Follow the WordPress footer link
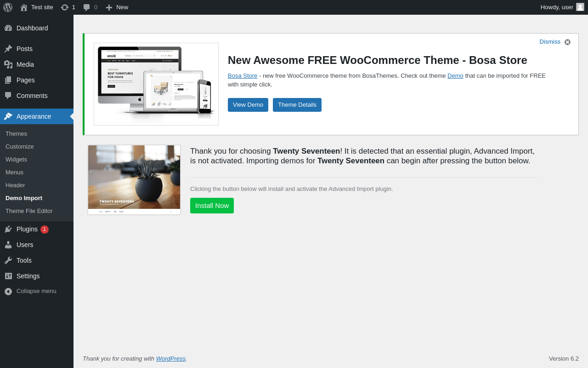 [171, 359]
